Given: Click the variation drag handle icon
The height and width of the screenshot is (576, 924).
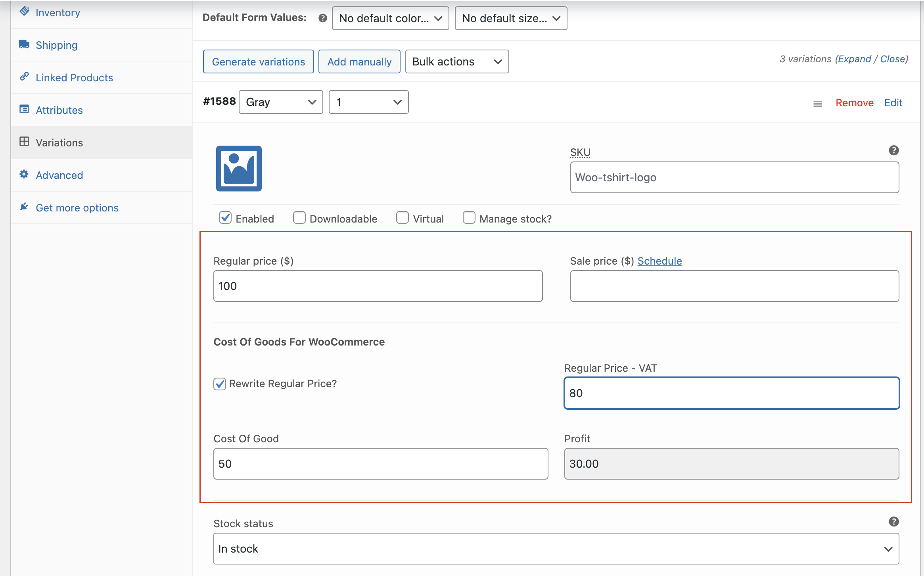Looking at the screenshot, I should tap(818, 104).
